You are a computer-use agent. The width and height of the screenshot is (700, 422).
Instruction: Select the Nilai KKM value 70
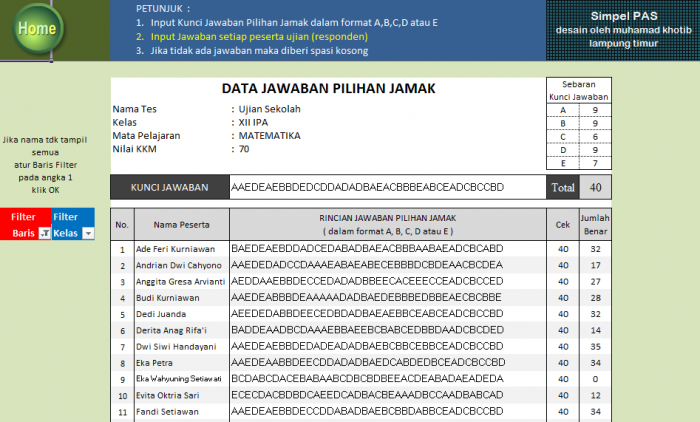pyautogui.click(x=244, y=149)
